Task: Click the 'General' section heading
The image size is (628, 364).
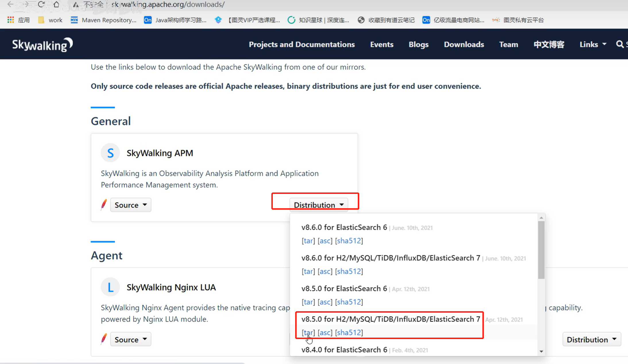Action: (x=111, y=121)
